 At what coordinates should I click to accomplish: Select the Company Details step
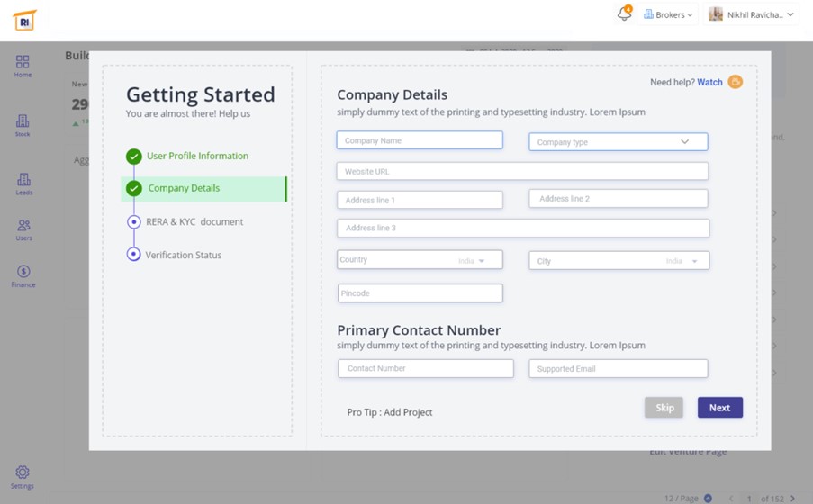184,189
